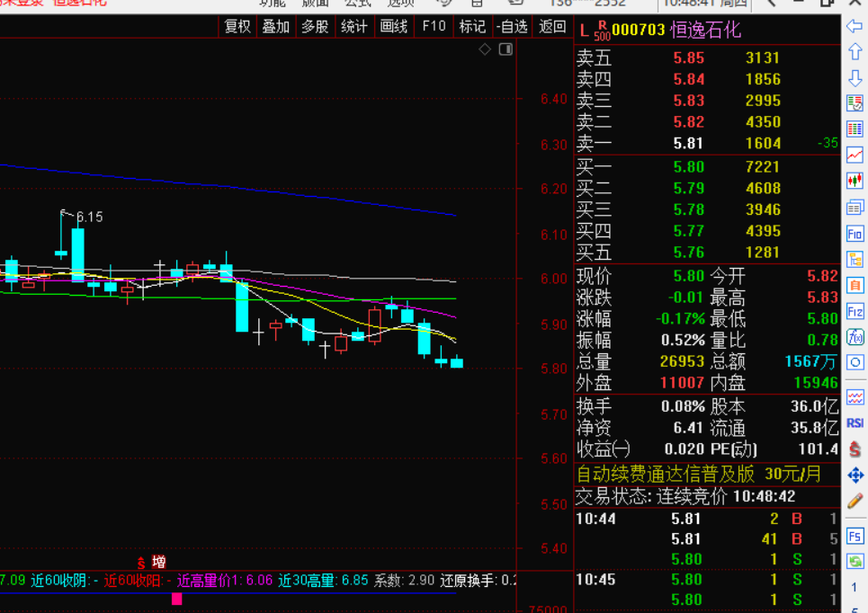Image resolution: width=868 pixels, height=613 pixels.
Task: Open the 统计 toolbar item
Action: pyautogui.click(x=354, y=26)
